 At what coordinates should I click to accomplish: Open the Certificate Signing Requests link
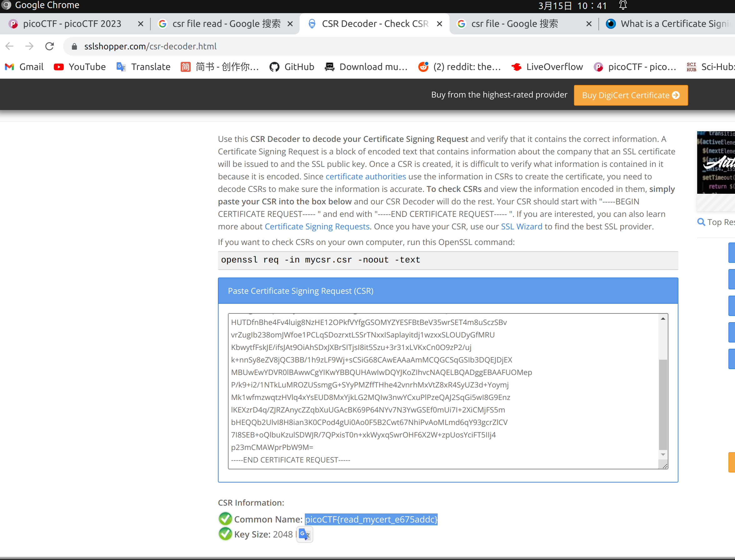317,226
